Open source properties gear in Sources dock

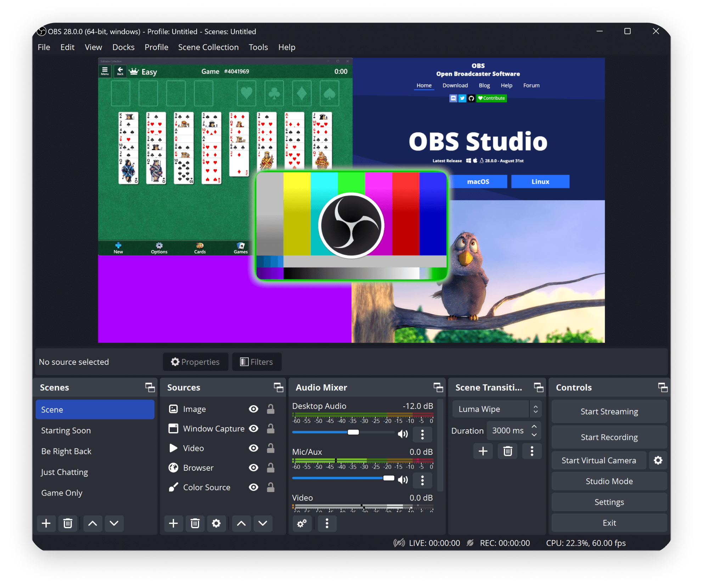[x=216, y=523]
